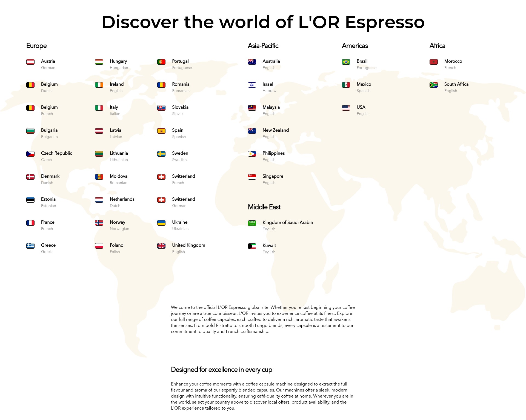Click the Ukraine flag icon
This screenshot has width=526, height=420.
click(x=161, y=223)
